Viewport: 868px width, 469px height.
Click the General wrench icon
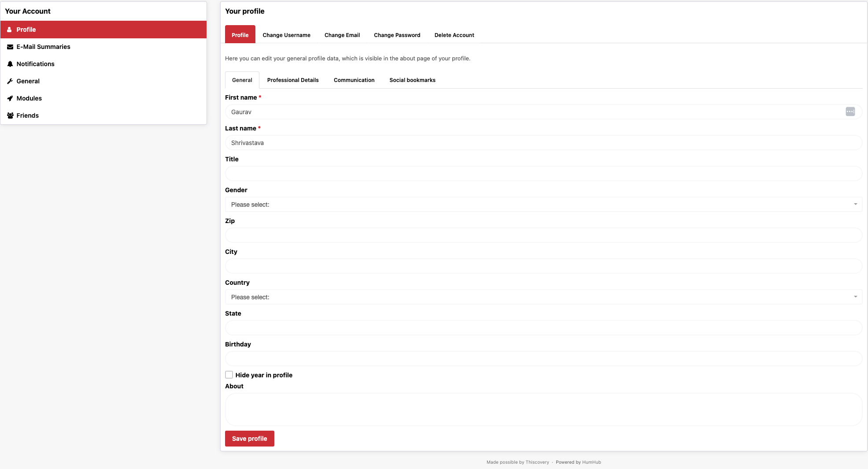10,81
